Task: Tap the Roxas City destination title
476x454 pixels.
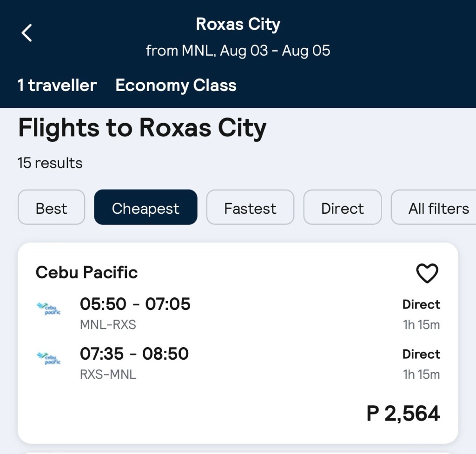Action: click(238, 24)
